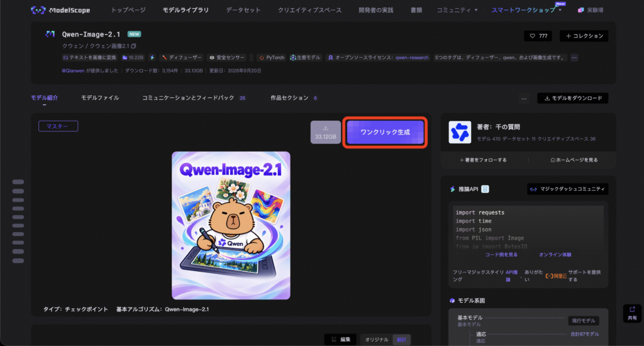
Task: Click the NEW badge by Qwen-Image-2.1
Action: coord(134,34)
